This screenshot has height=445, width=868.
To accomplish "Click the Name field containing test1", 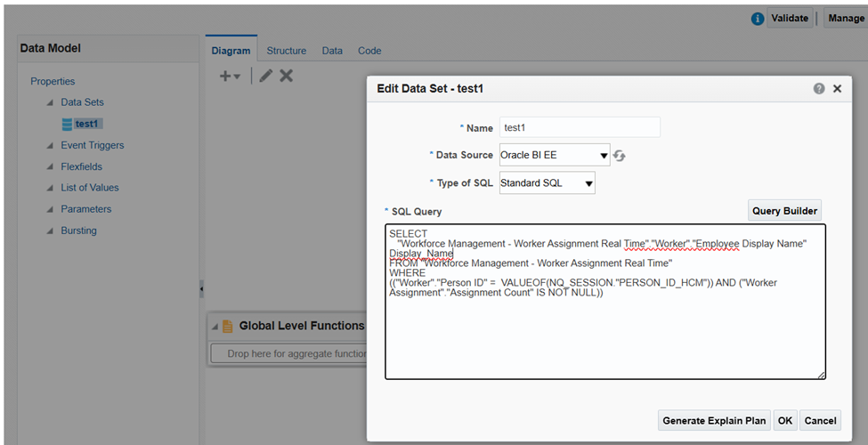I will [580, 127].
